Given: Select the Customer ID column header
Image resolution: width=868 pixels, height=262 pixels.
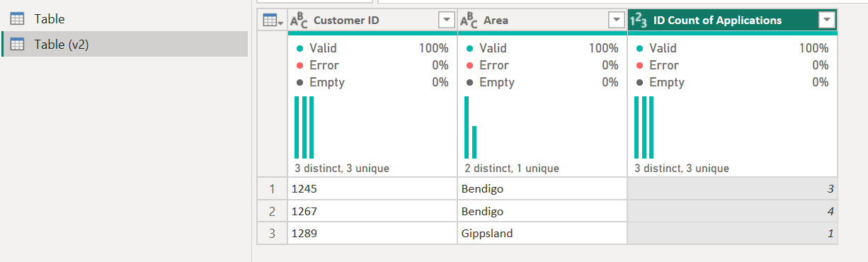Looking at the screenshot, I should click(372, 21).
